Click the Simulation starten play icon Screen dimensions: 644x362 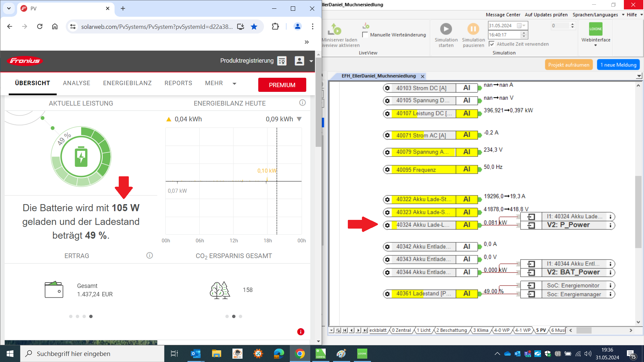[x=446, y=29]
